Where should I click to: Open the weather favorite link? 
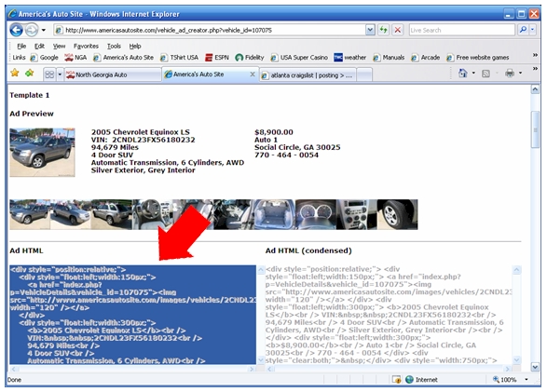[350, 58]
